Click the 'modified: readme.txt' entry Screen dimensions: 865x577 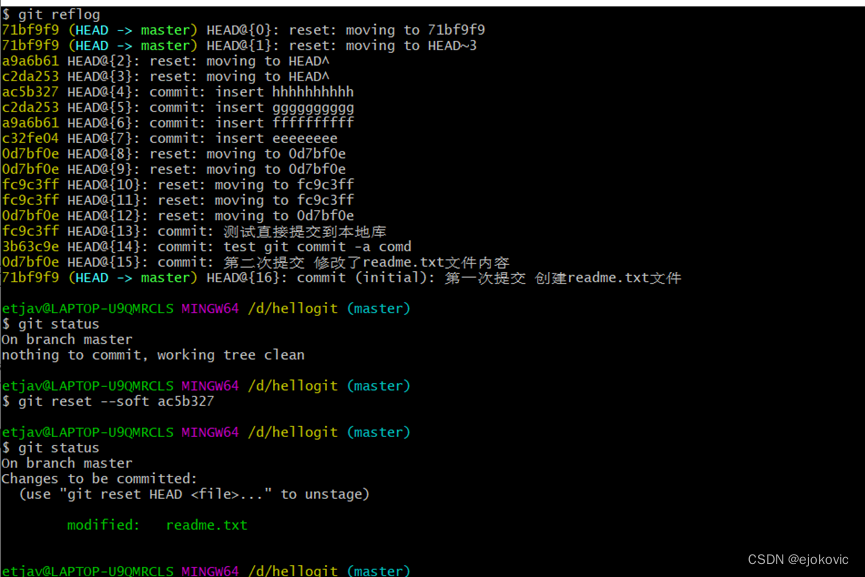157,525
